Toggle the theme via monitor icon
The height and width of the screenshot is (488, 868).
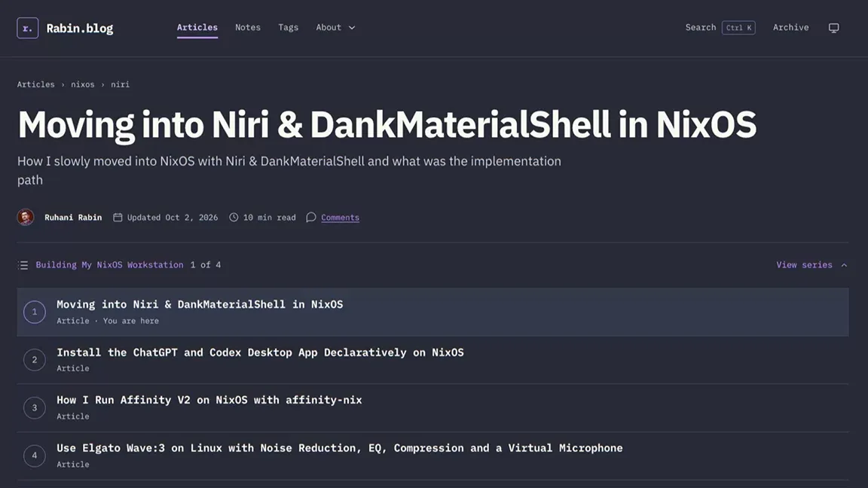click(833, 28)
